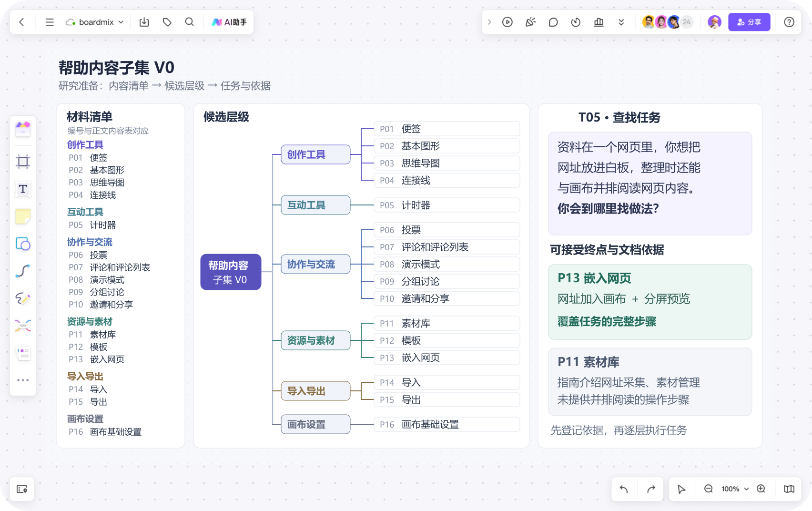The width and height of the screenshot is (812, 511).
Task: Select the document card tool
Action: 23,353
